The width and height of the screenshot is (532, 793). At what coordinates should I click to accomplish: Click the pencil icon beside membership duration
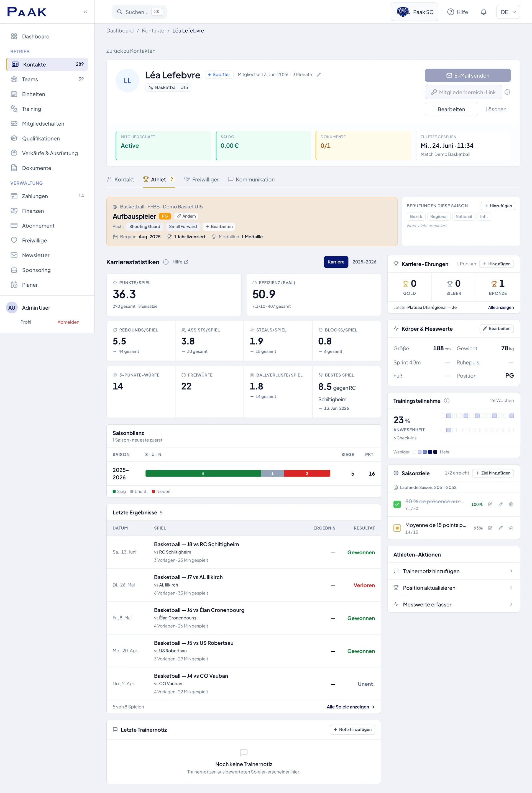coord(319,75)
